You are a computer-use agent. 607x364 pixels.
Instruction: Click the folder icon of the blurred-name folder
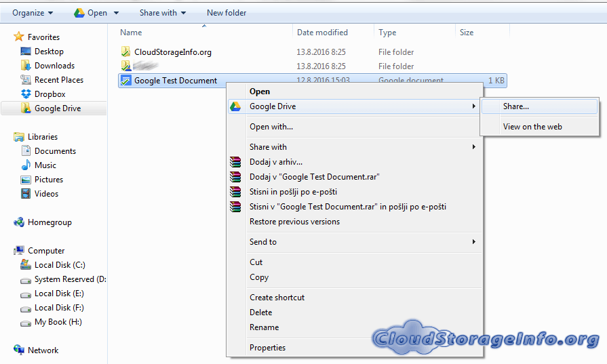tap(126, 66)
